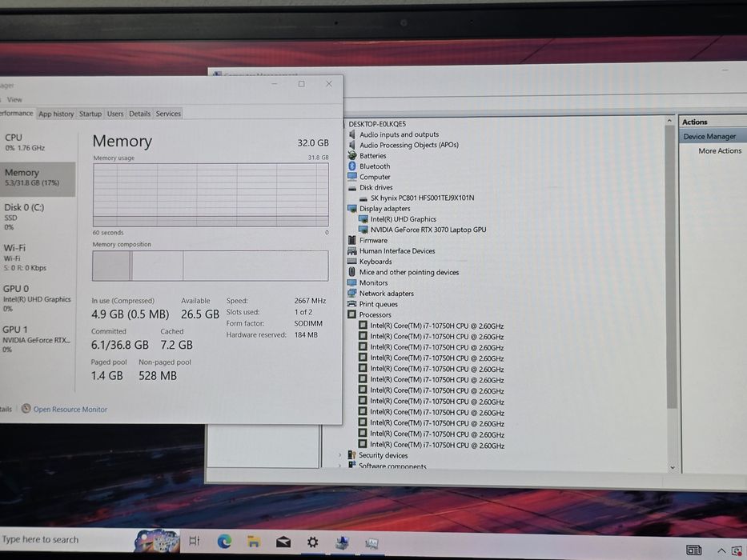Click device list vertical scrollbar thumb
Viewport: 747px width, 560px height.
[x=671, y=266]
